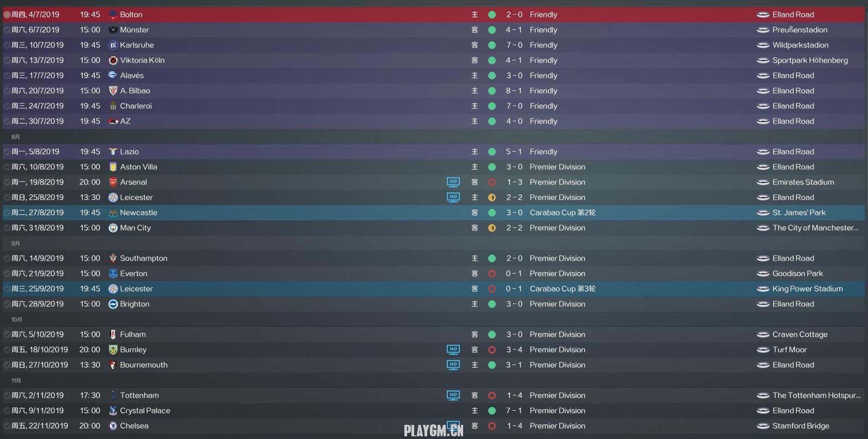
Task: Open the Newcastle team link
Action: coord(139,213)
